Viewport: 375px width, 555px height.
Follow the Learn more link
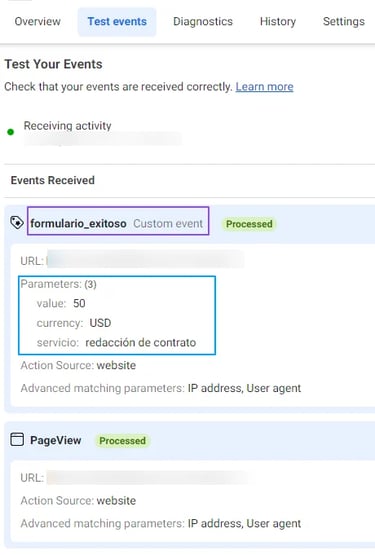click(265, 87)
